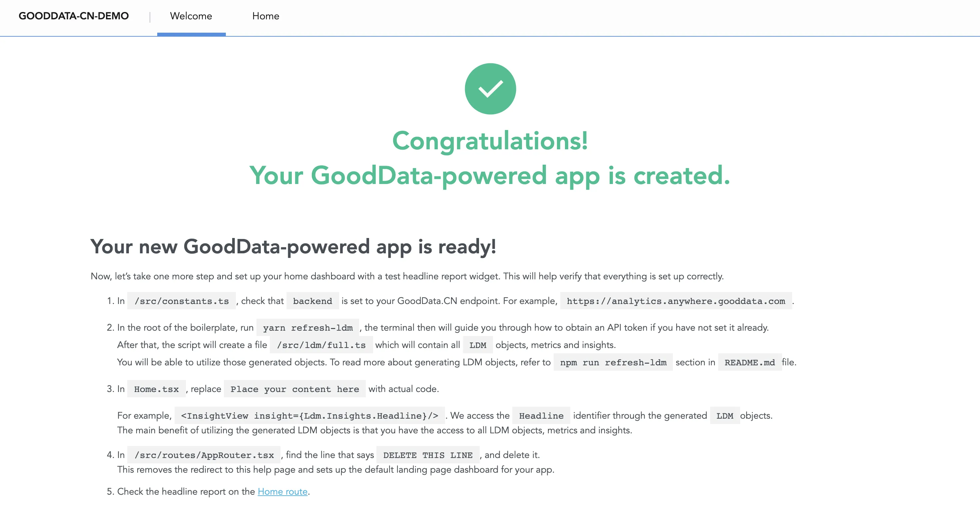This screenshot has width=980, height=506.
Task: Click the green checkmark success icon
Action: (x=490, y=89)
